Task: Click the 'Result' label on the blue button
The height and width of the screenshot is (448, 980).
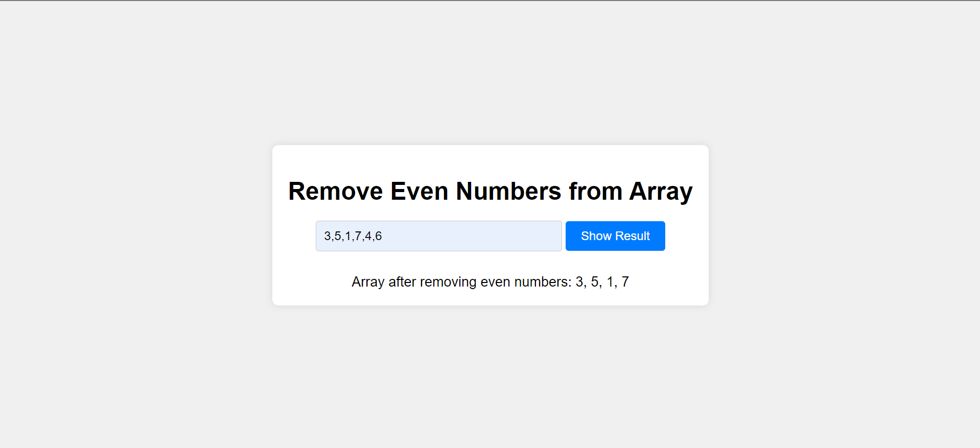Action: 633,236
